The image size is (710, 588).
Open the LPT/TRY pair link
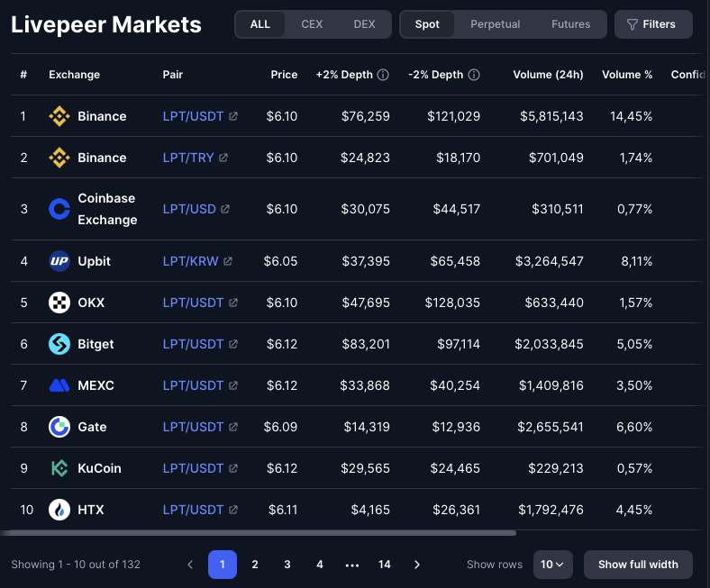(188, 158)
